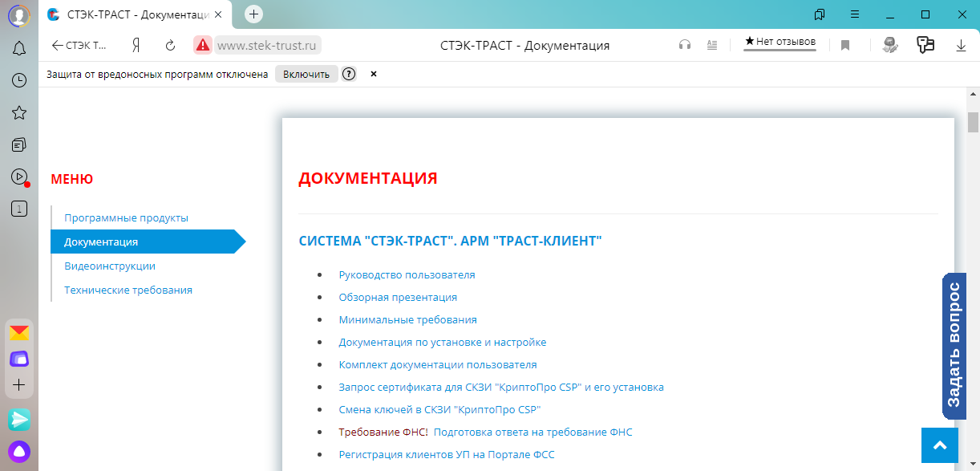Image resolution: width=980 pixels, height=471 pixels.
Task: Open the messenger paper-plane icon
Action: coord(19,420)
